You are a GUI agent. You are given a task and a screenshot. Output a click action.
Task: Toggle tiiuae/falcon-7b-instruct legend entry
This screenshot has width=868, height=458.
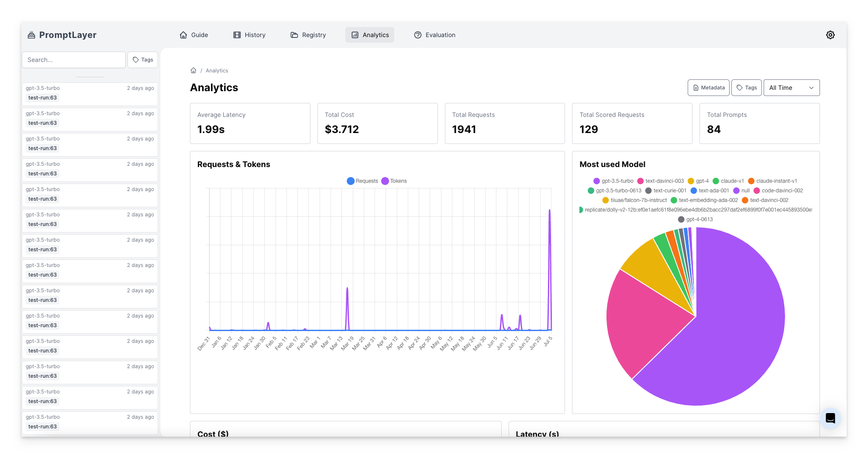(x=634, y=200)
